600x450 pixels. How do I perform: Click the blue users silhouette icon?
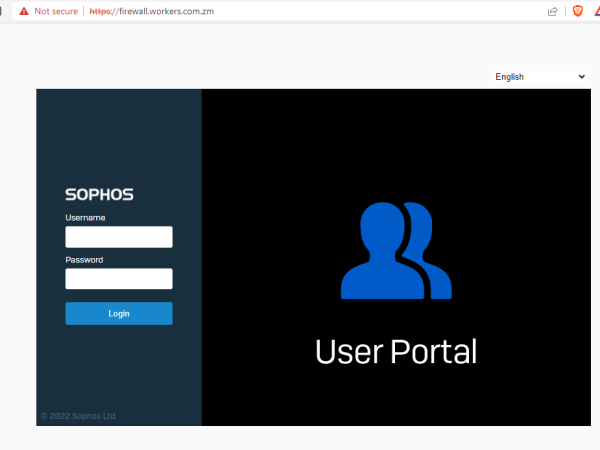point(396,250)
